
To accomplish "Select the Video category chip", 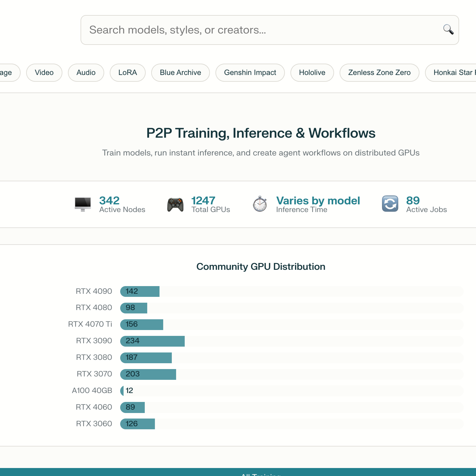I will pyautogui.click(x=44, y=73).
